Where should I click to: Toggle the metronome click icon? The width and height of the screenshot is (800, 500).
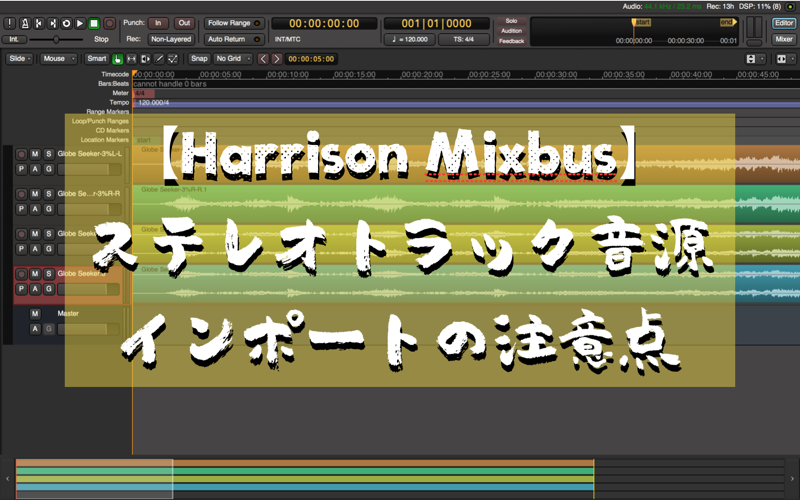[24, 23]
